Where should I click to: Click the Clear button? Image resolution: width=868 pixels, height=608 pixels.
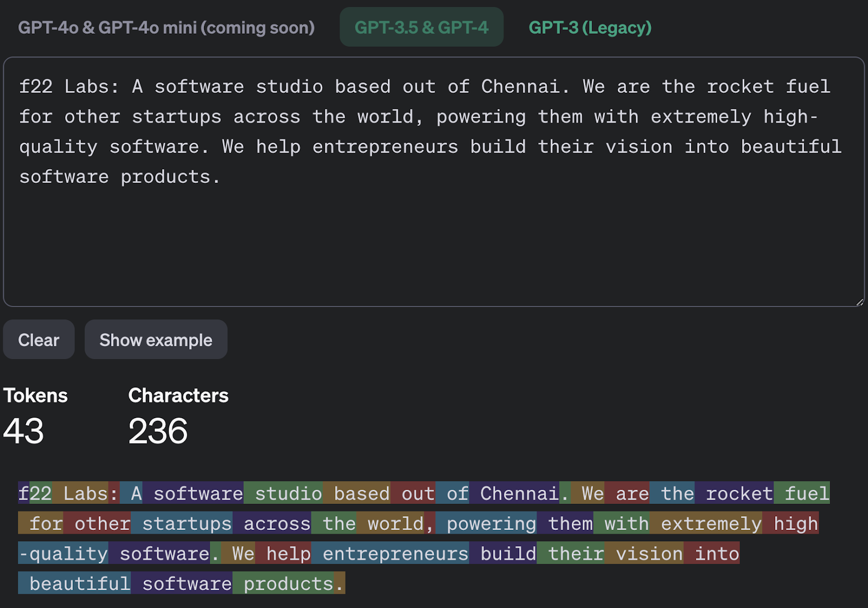pos(39,340)
